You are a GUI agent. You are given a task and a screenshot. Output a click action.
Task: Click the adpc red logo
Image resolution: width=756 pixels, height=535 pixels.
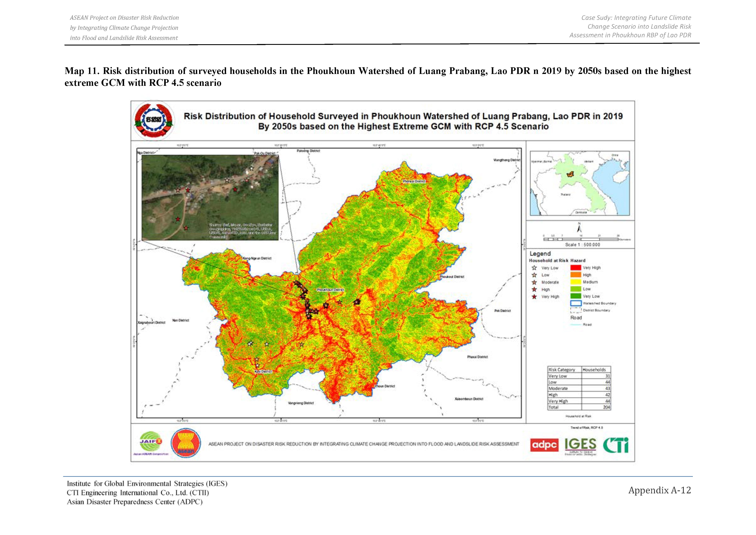click(x=544, y=445)
